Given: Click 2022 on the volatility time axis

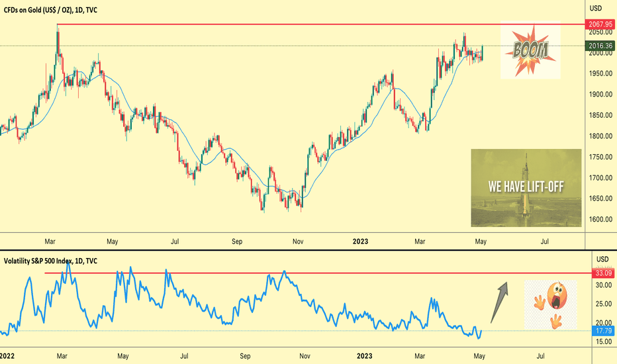Looking at the screenshot, I should [x=7, y=356].
